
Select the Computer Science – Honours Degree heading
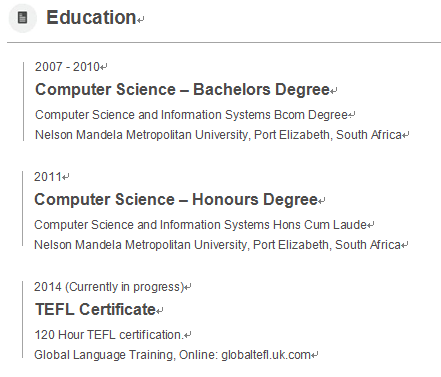tap(176, 200)
